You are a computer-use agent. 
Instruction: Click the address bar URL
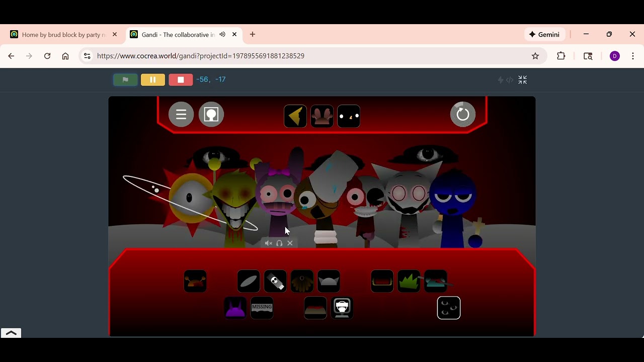tap(201, 56)
